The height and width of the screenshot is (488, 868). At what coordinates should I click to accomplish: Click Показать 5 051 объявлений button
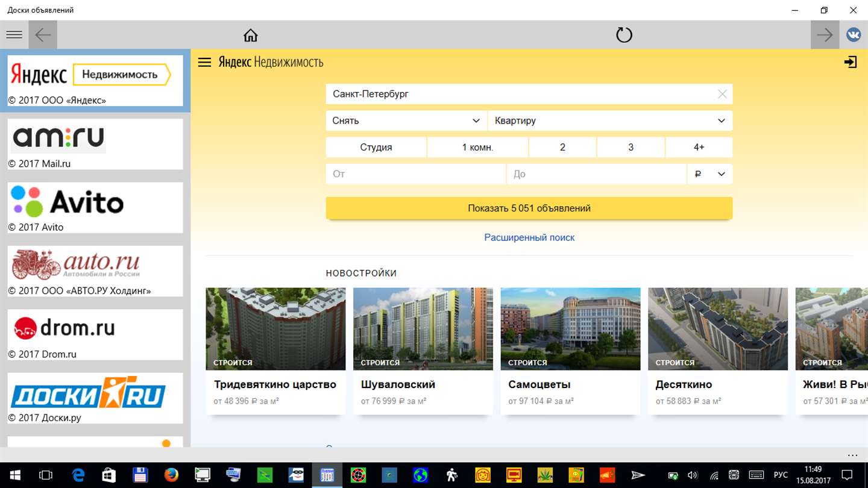coord(529,208)
